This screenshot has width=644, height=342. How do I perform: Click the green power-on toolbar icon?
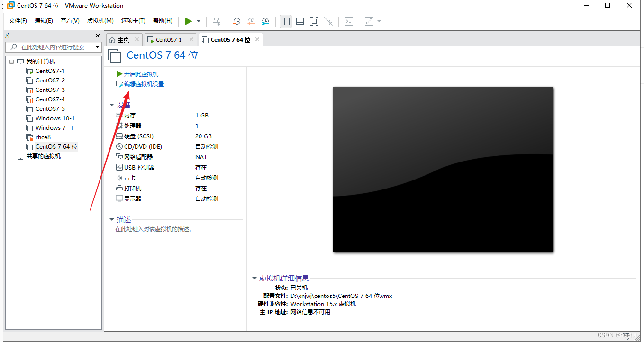tap(189, 21)
